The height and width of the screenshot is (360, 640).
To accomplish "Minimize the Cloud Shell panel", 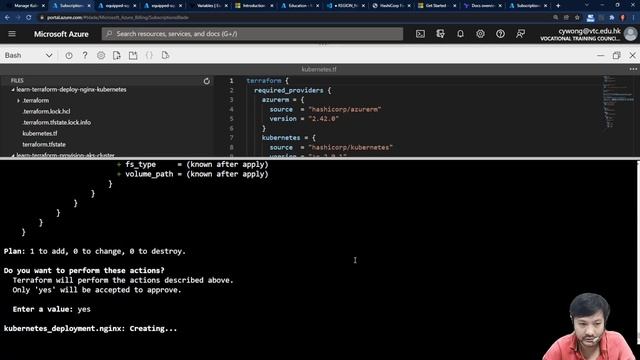I will point(600,55).
